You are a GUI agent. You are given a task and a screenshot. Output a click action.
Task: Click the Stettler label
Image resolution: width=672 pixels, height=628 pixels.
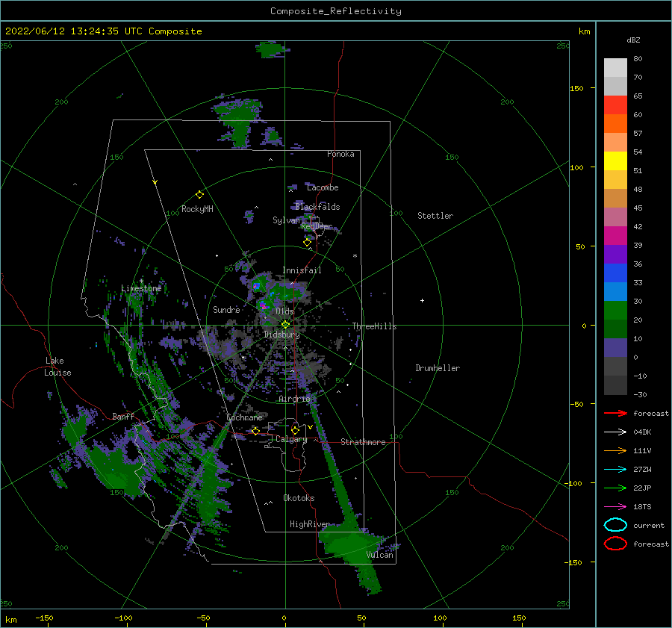point(435,216)
